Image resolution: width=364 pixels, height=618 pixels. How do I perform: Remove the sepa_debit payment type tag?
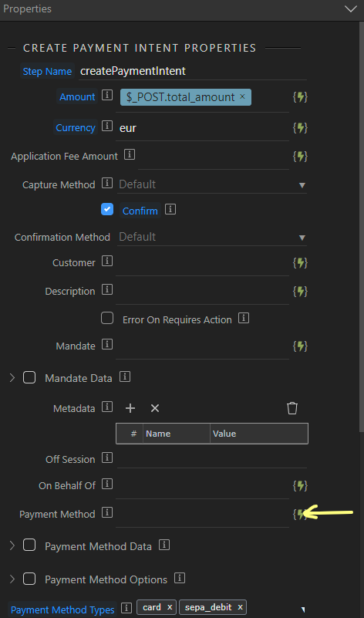point(240,607)
